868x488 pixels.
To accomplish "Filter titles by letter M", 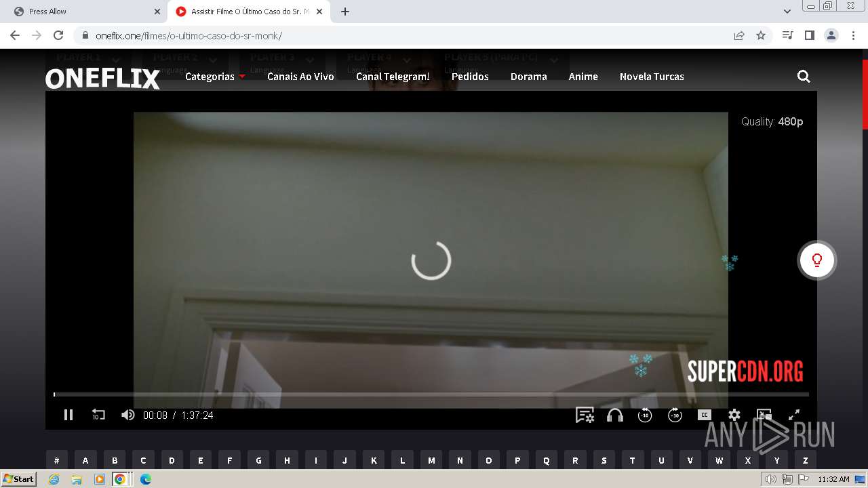I will [431, 460].
